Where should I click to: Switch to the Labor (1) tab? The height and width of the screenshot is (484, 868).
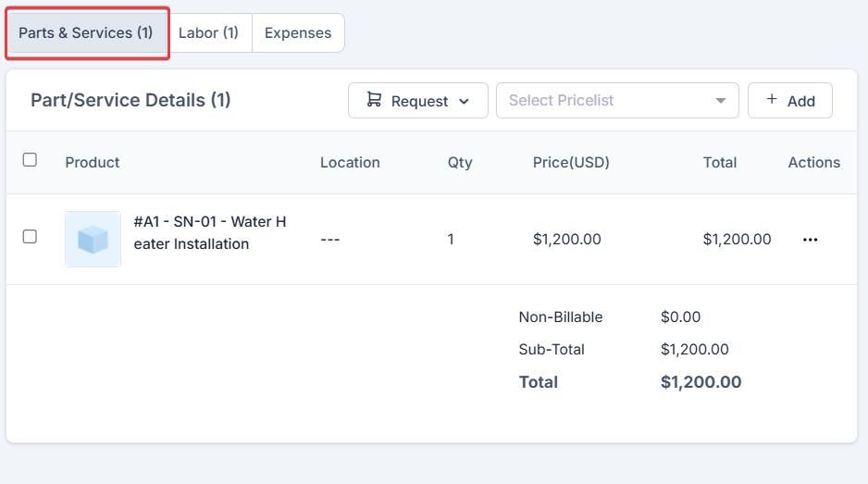[x=208, y=33]
